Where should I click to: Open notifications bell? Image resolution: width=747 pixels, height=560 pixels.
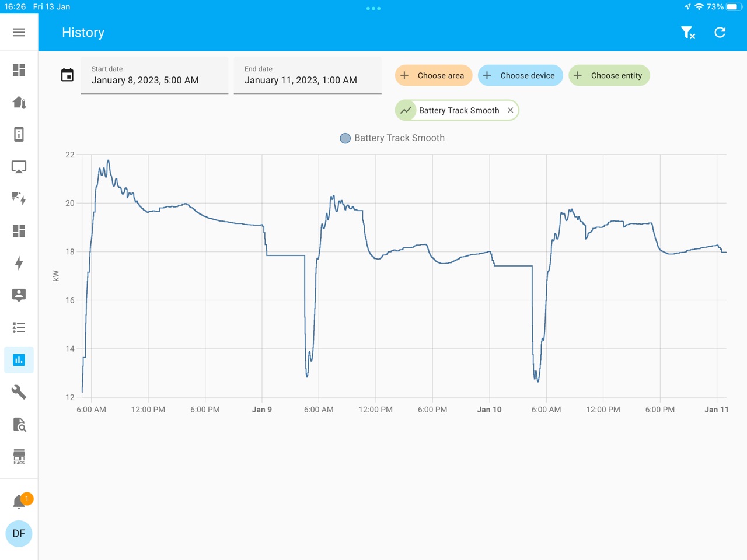tap(19, 502)
